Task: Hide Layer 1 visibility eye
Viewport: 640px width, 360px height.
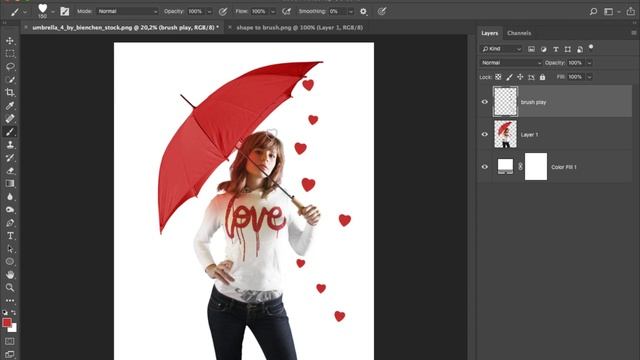Action: 484,134
